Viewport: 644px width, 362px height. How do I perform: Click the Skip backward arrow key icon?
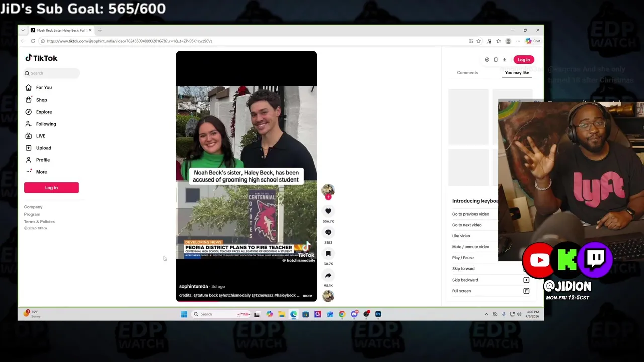pyautogui.click(x=526, y=280)
